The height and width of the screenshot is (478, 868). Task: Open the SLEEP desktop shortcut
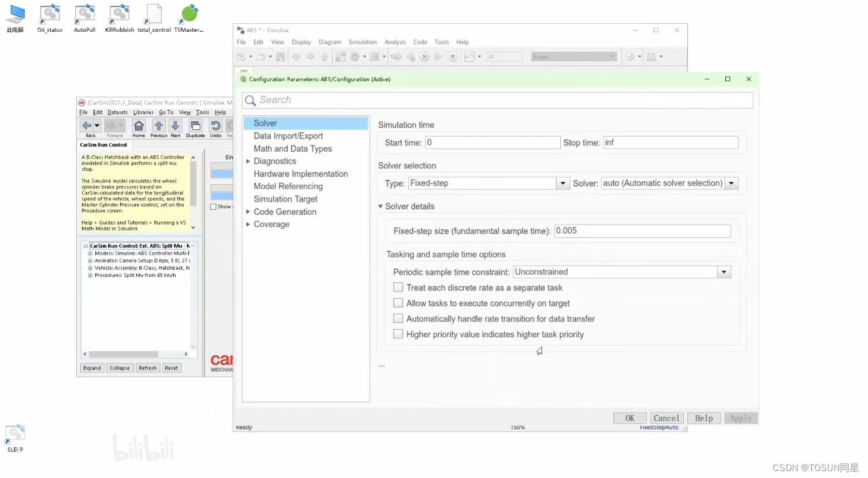point(15,438)
